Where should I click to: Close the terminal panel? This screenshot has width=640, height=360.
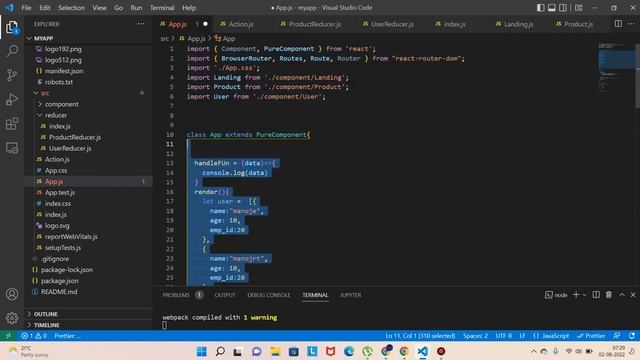(x=633, y=295)
